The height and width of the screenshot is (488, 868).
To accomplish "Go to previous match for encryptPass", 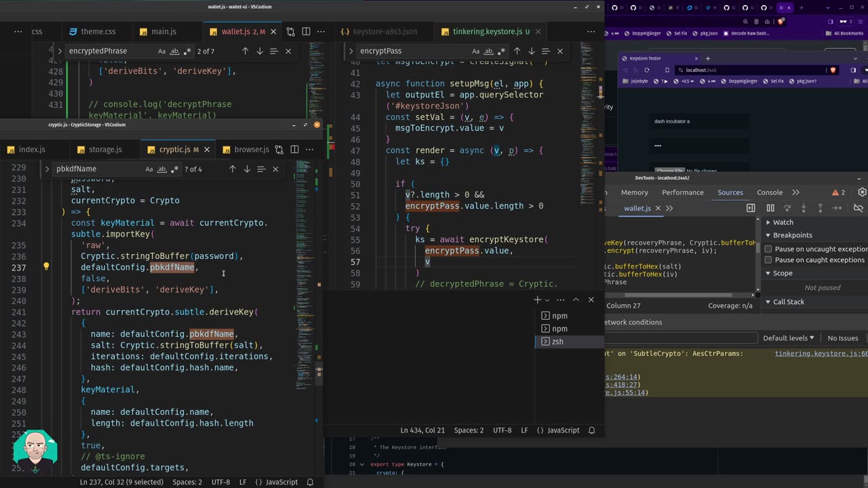I will (517, 51).
